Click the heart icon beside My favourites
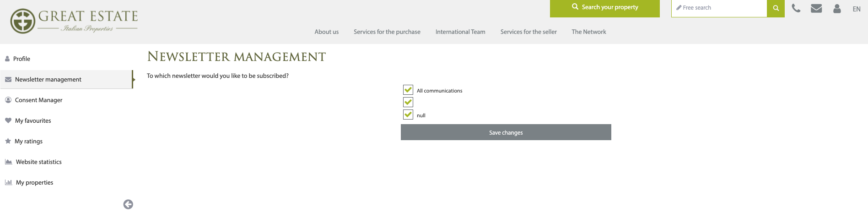 coord(8,120)
